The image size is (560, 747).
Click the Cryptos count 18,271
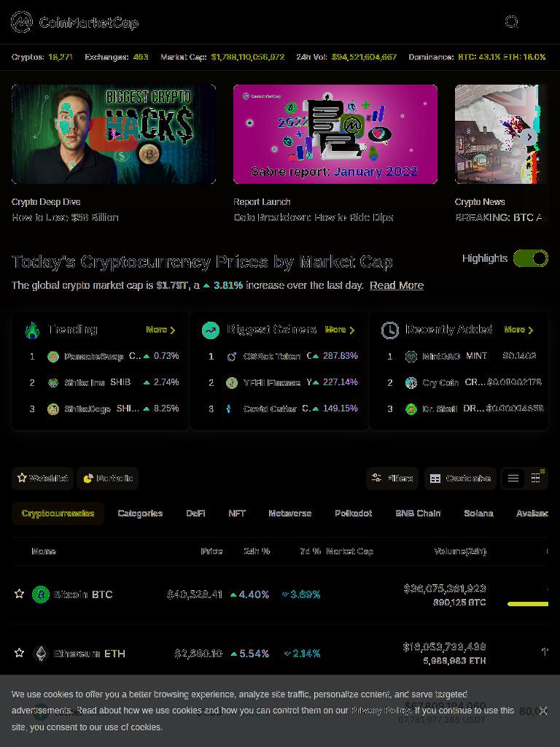[61, 57]
